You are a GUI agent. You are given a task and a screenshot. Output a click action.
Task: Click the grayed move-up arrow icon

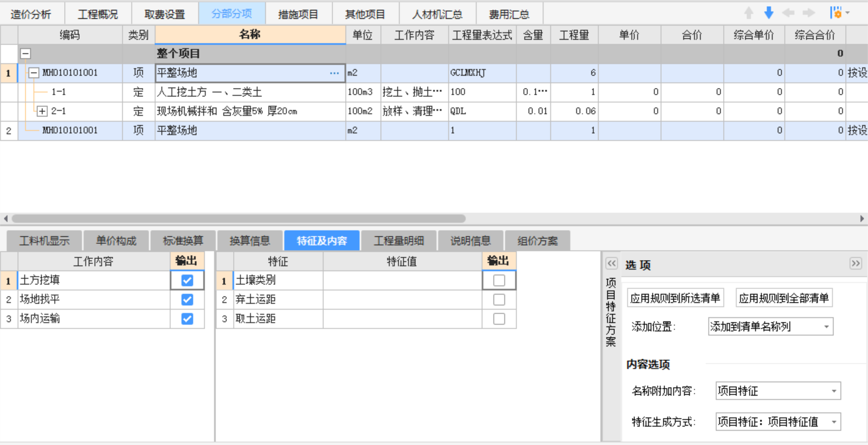(749, 13)
